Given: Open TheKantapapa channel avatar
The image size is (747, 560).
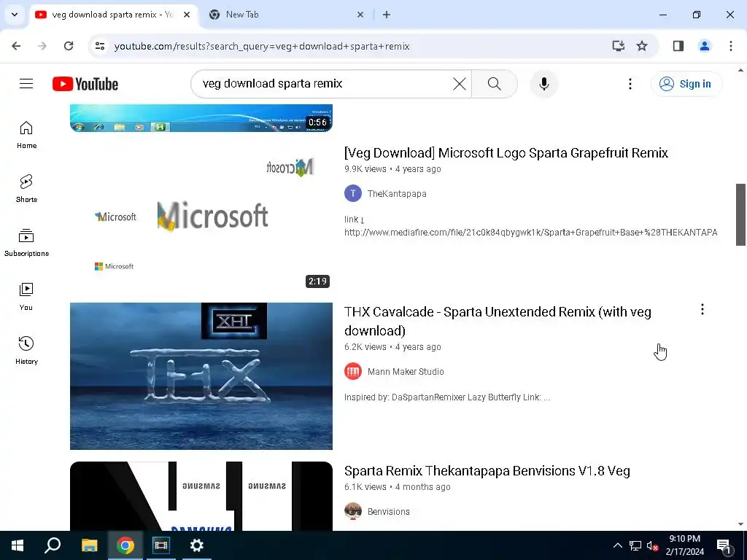Looking at the screenshot, I should [x=353, y=193].
